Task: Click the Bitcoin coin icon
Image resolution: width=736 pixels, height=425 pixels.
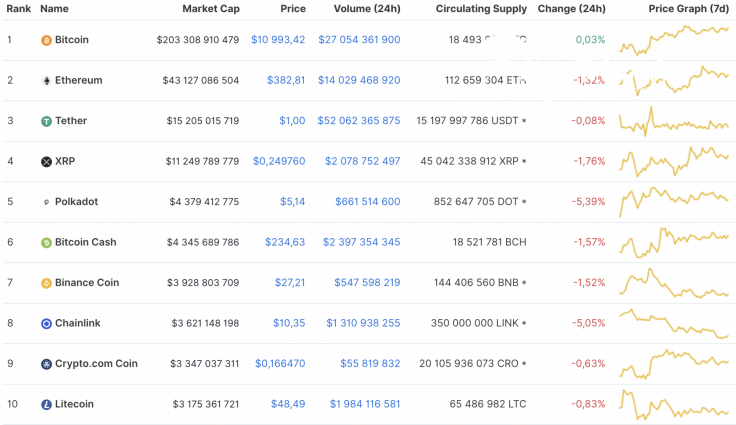Action: coord(46,40)
